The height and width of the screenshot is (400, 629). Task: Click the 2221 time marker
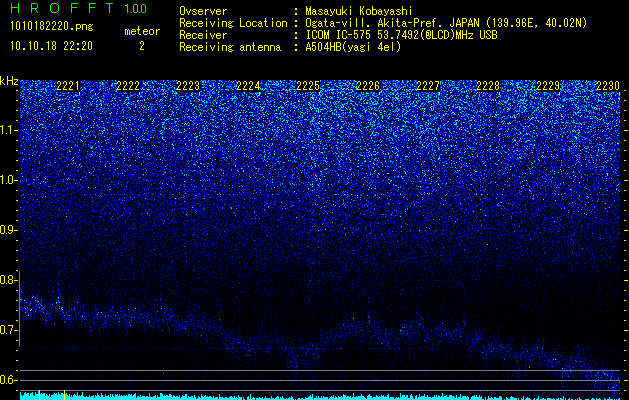click(68, 86)
